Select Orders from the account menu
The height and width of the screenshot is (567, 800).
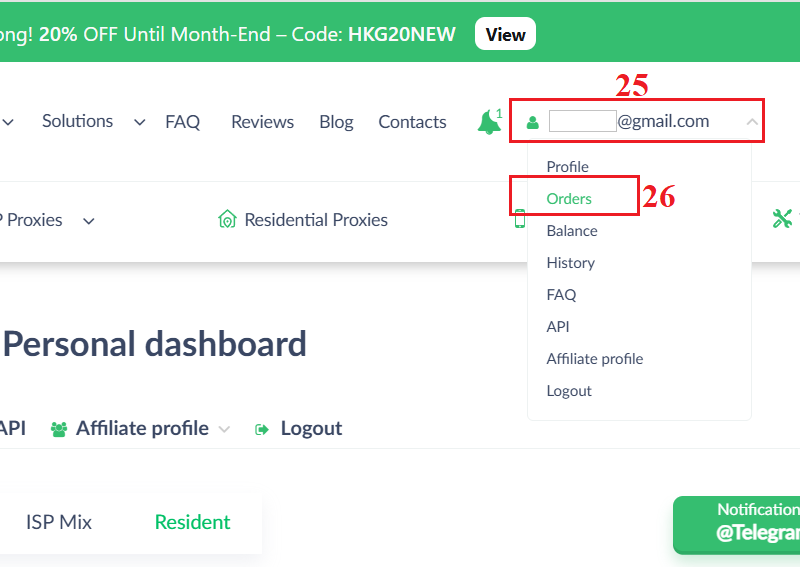pos(569,198)
